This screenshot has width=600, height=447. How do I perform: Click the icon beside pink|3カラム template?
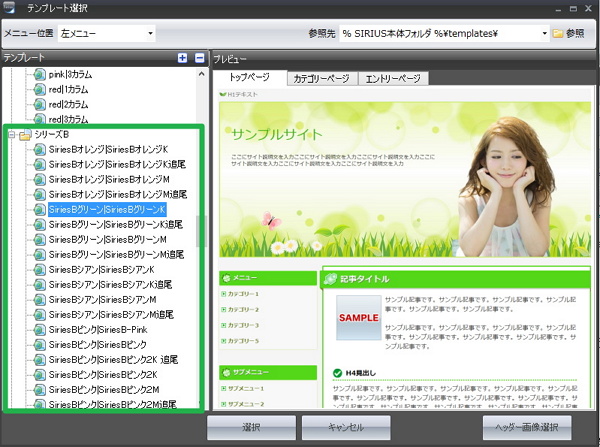click(40, 75)
